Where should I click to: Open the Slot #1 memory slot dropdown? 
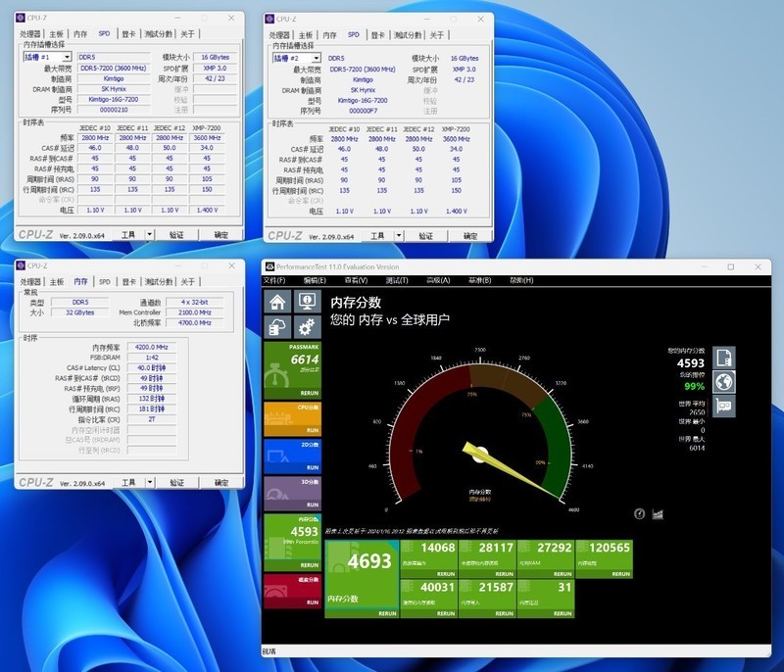pyautogui.click(x=47, y=58)
